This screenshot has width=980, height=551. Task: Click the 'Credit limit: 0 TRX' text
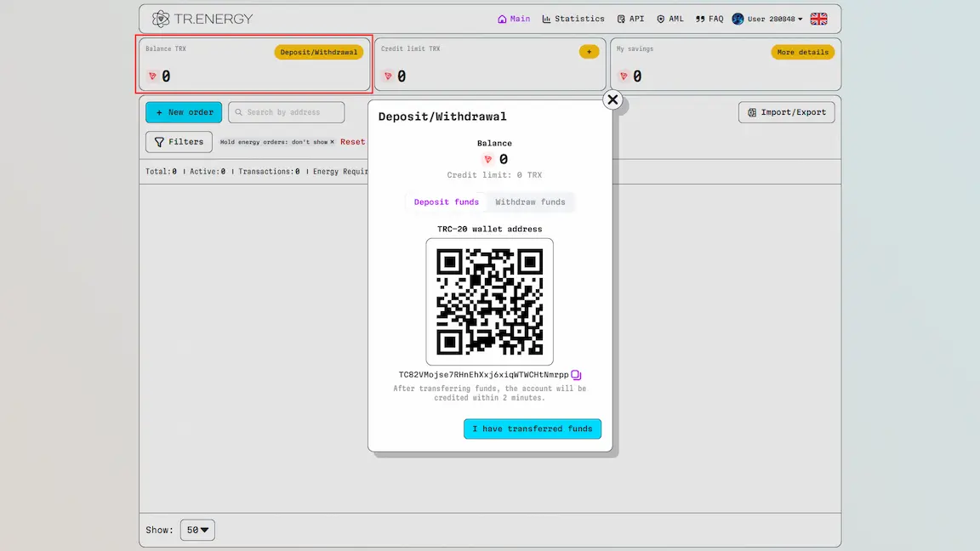click(x=494, y=175)
